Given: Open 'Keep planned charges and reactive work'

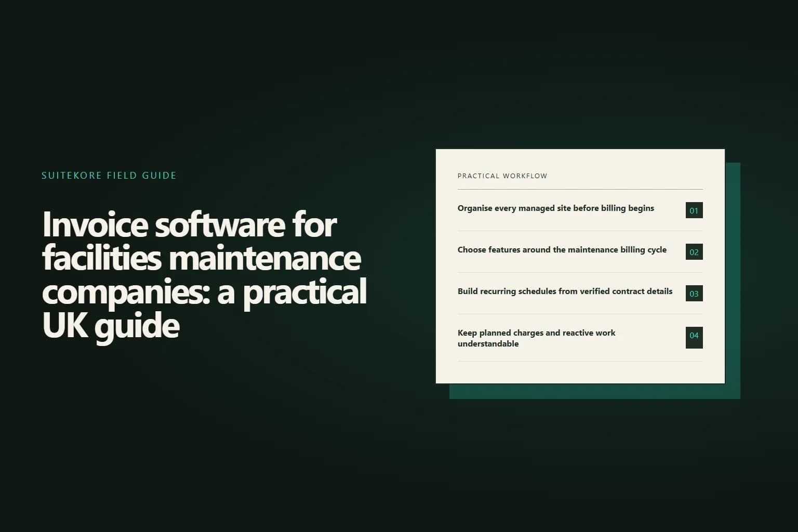Looking at the screenshot, I should click(580, 338).
